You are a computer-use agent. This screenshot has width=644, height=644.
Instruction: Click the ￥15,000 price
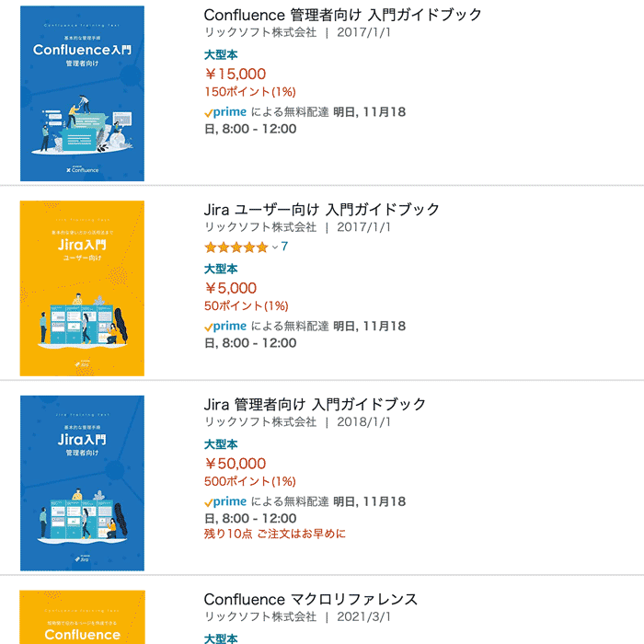click(x=236, y=74)
